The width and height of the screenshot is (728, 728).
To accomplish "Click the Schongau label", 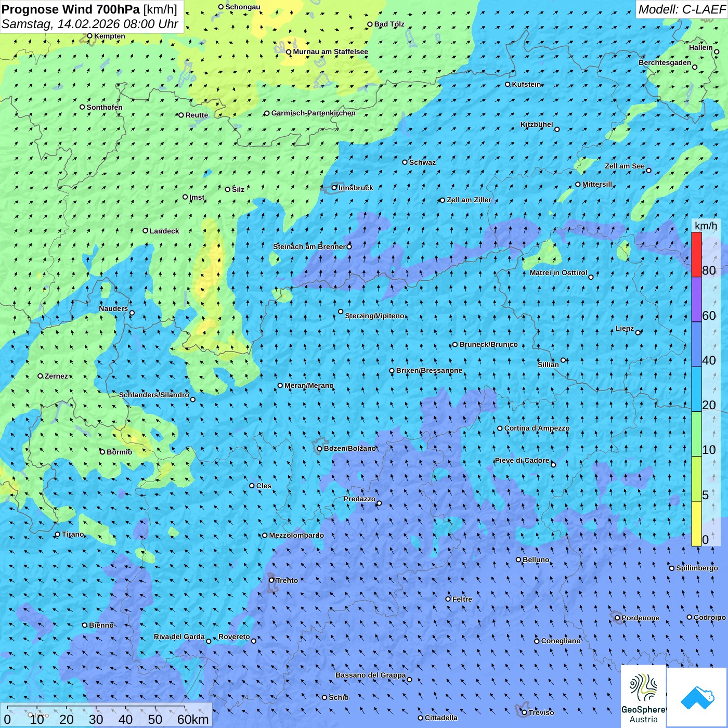I will coord(243,7).
